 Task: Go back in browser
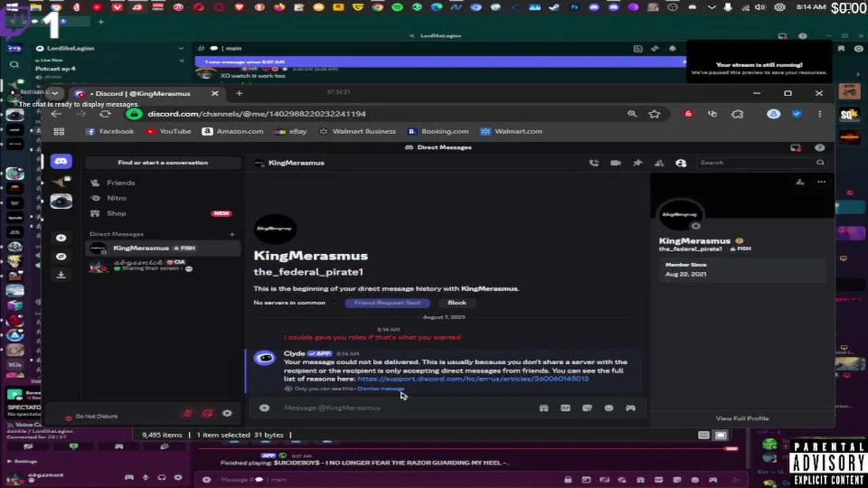pos(57,114)
